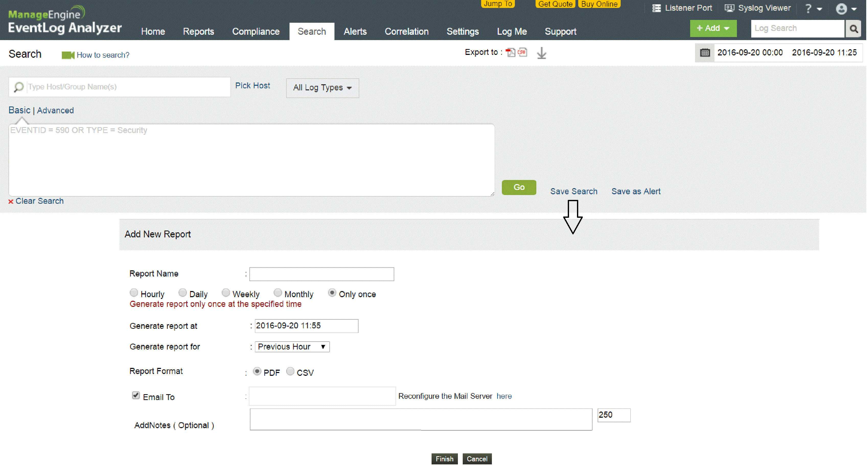Export search results to PDF icon
The height and width of the screenshot is (470, 868).
click(510, 53)
